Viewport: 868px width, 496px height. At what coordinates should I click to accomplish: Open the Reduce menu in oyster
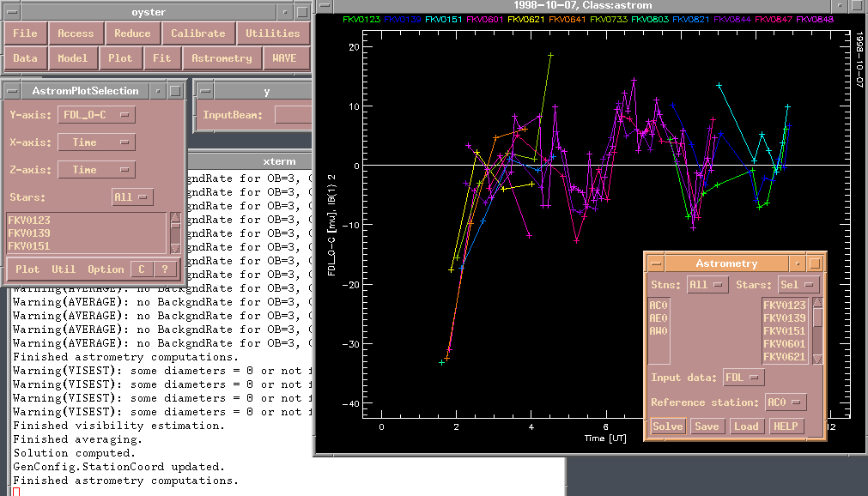[x=132, y=33]
